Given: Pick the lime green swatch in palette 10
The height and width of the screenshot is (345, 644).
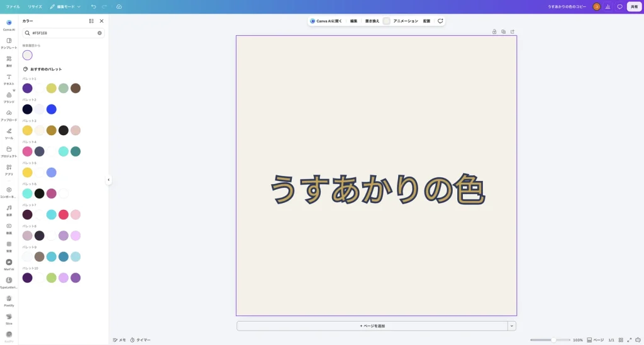Looking at the screenshot, I should [x=52, y=278].
